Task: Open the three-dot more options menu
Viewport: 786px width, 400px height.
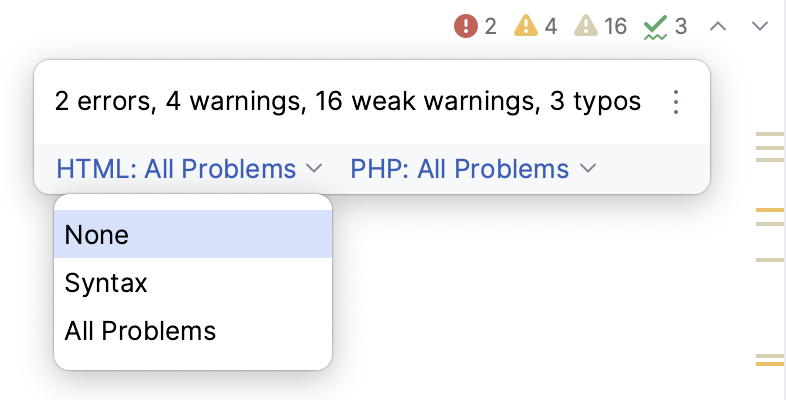Action: [x=676, y=102]
